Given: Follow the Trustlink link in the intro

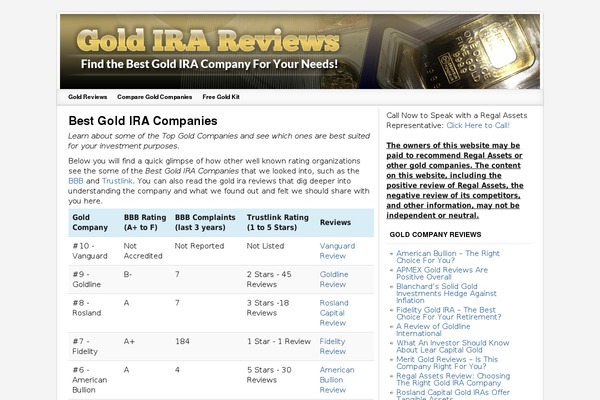Looking at the screenshot, I should 117,181.
